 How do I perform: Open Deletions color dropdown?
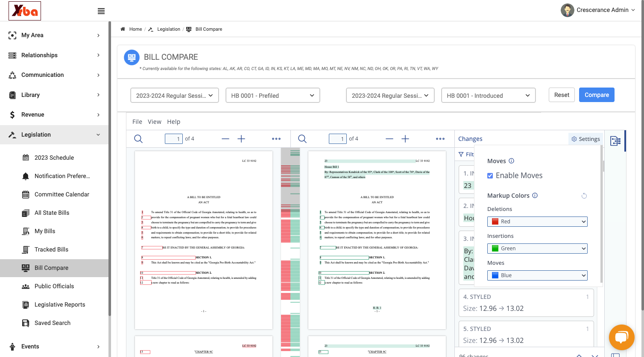point(537,222)
